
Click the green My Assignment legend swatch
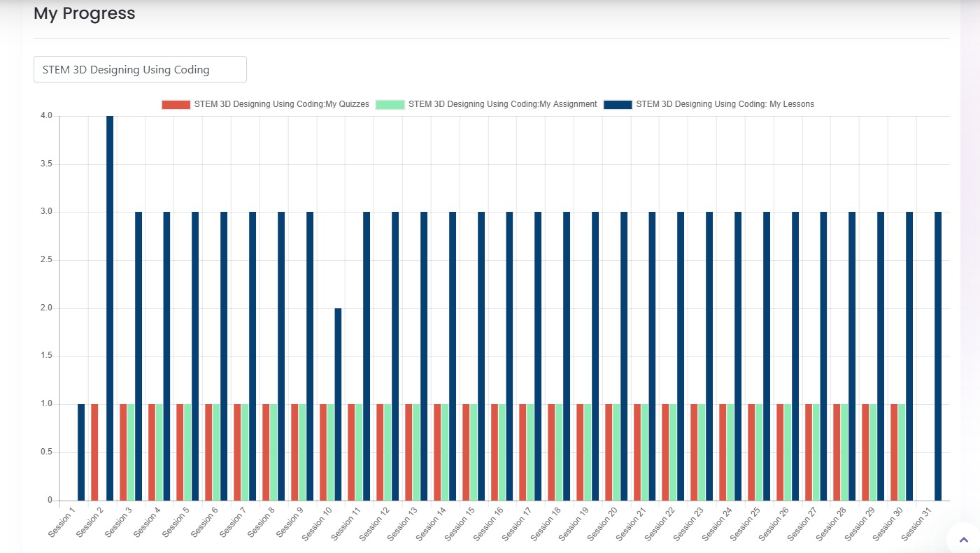[390, 104]
